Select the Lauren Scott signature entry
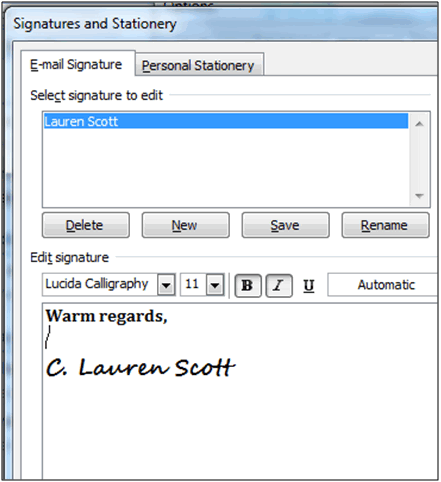Screen dimensions: 441x482 tap(226, 121)
